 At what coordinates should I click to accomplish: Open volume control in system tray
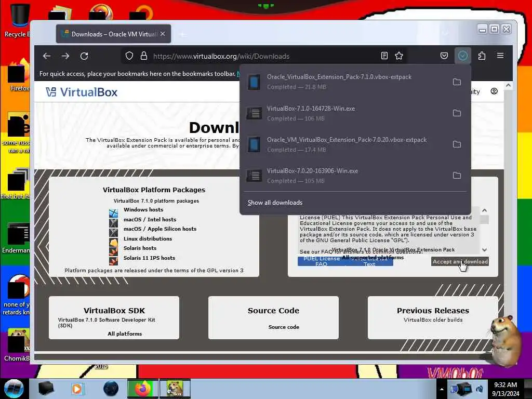(480, 389)
